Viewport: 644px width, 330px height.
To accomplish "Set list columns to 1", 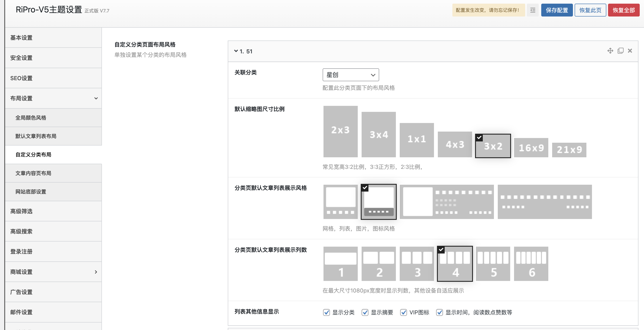I will click(340, 264).
